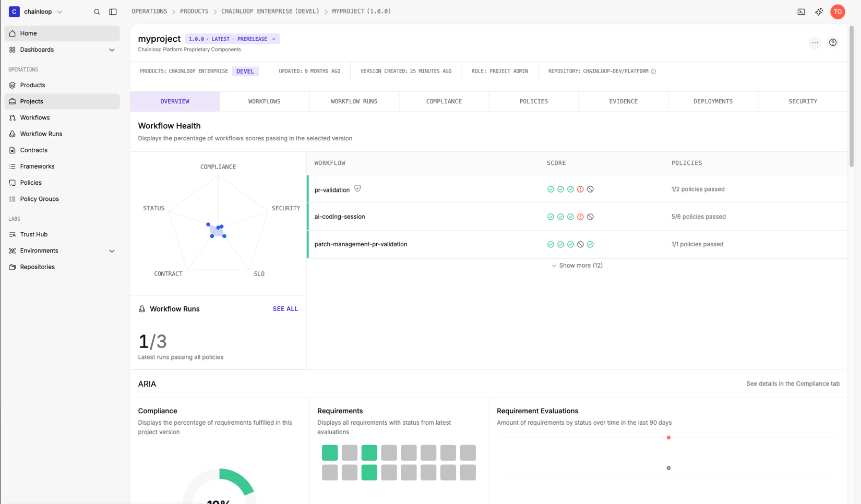The height and width of the screenshot is (504, 861).
Task: Click the shield icon beside pr-validation
Action: (357, 189)
